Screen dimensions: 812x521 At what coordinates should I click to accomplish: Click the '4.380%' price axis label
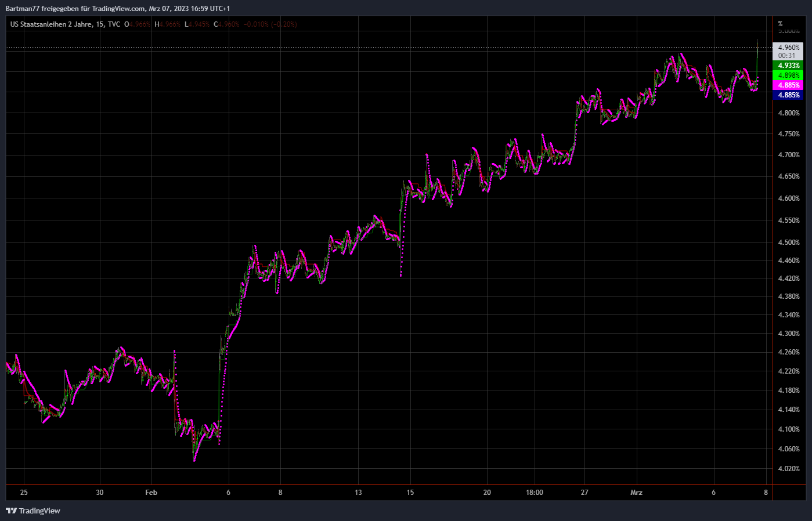click(789, 296)
